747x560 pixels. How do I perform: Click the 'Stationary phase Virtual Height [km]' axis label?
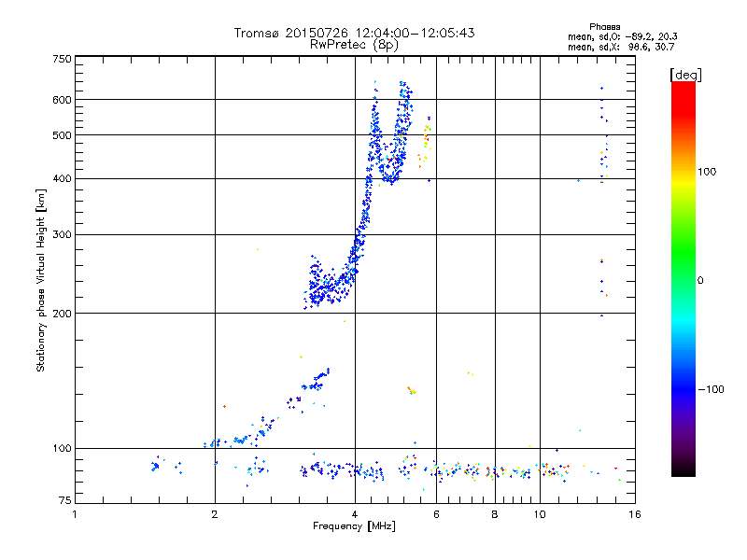[40, 281]
